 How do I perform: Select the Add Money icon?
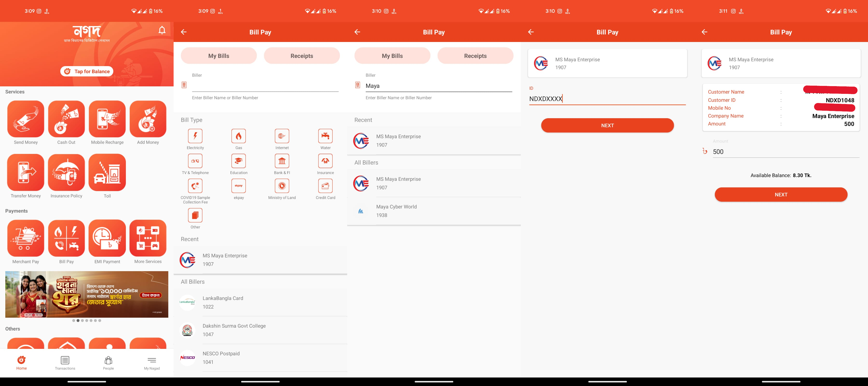click(x=148, y=119)
